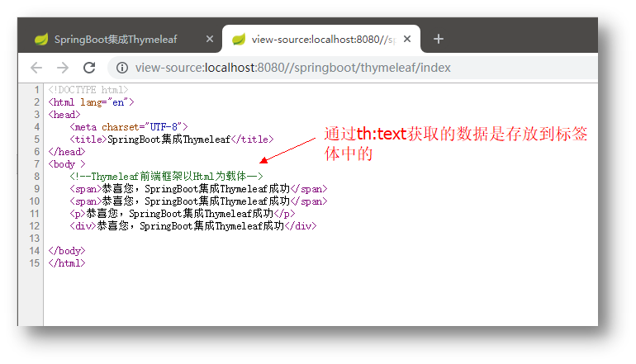Click the html lang="en" source line

(x=91, y=102)
